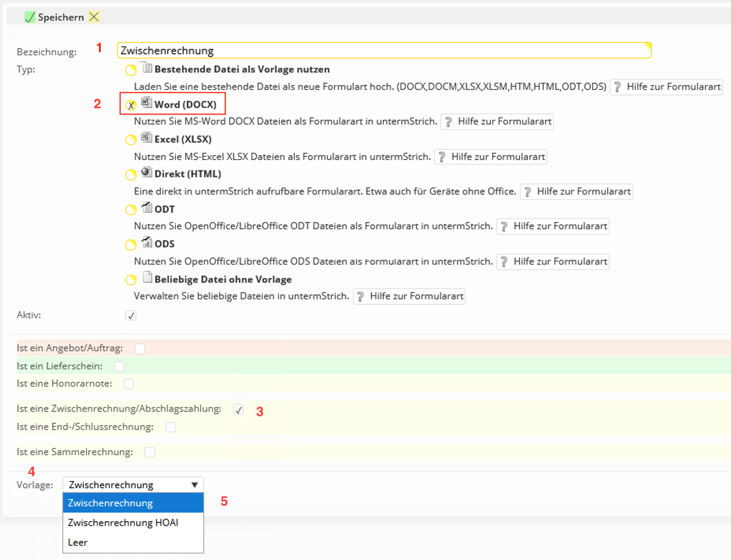Image resolution: width=731 pixels, height=560 pixels.
Task: Click the Direkt (HTML) globe icon
Action: click(147, 172)
